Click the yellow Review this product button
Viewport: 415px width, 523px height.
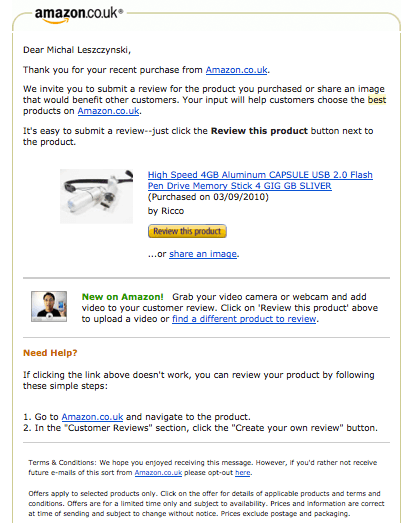pos(187,231)
